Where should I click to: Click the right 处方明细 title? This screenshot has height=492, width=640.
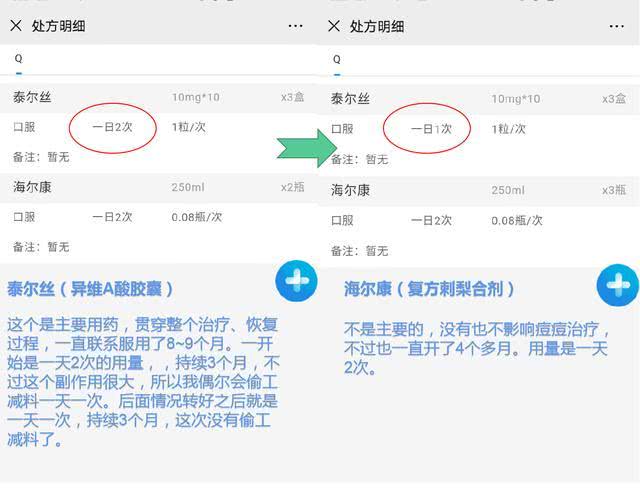[x=377, y=27]
